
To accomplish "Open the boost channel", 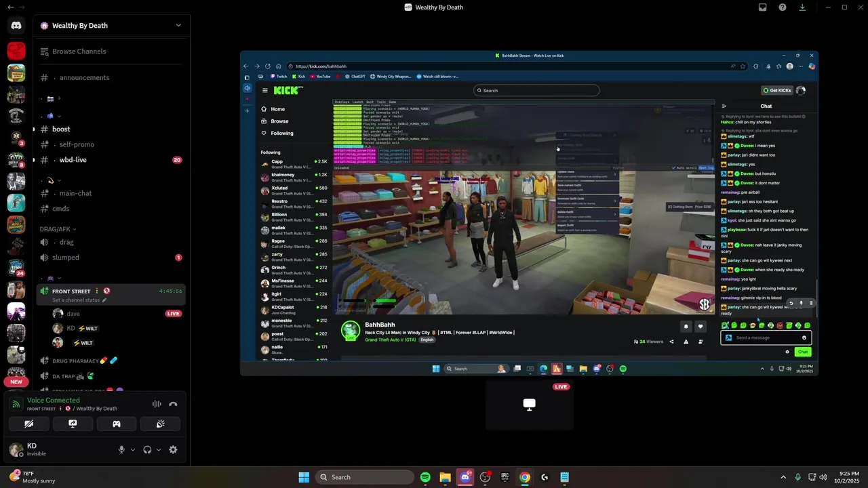I will click(x=113, y=129).
